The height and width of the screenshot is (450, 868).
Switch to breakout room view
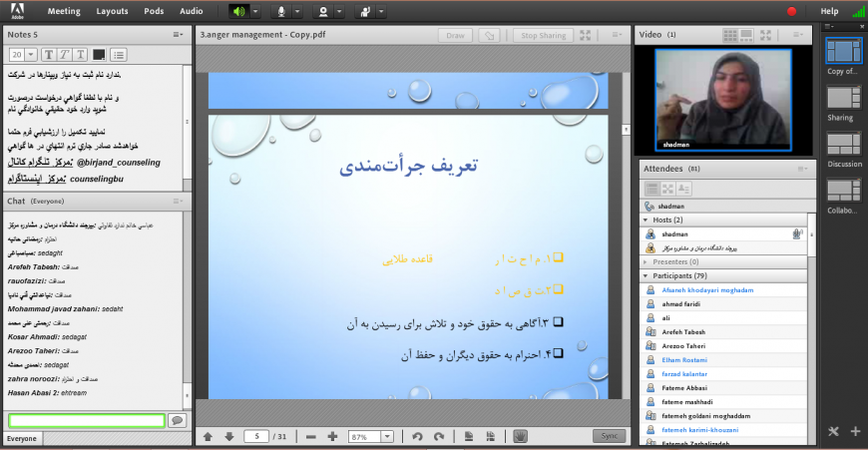668,189
